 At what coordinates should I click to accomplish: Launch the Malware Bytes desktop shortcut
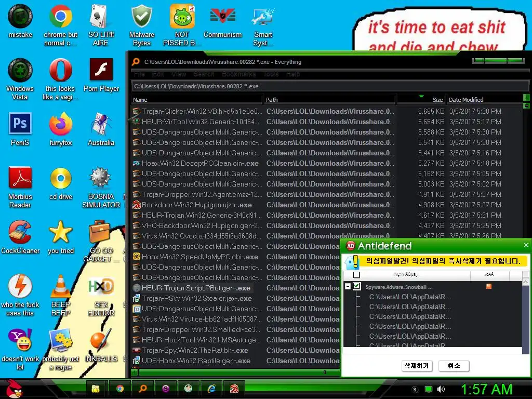[141, 25]
